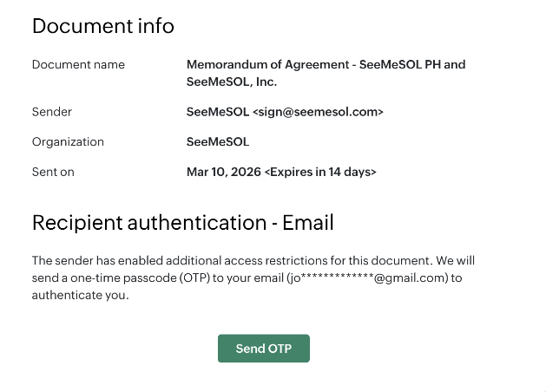Click the Send OTP button
The width and height of the screenshot is (546, 392).
[x=263, y=349]
